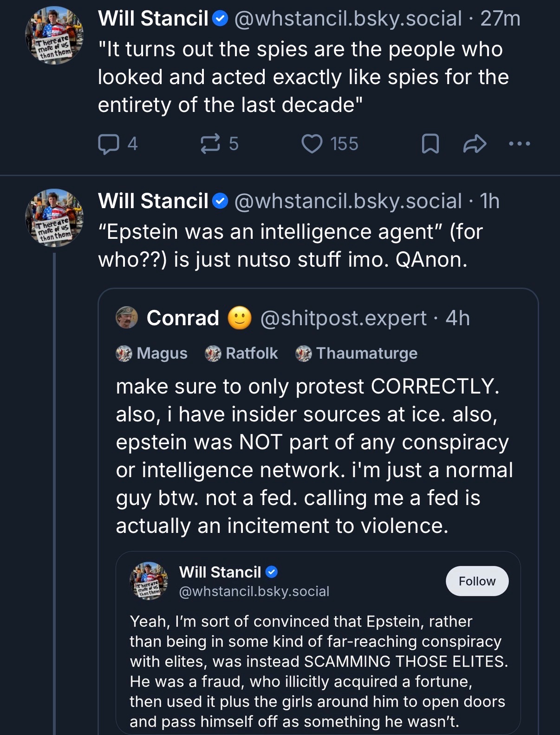Open Conrad's profile picture
Image resolution: width=560 pixels, height=735 pixels.
[127, 318]
